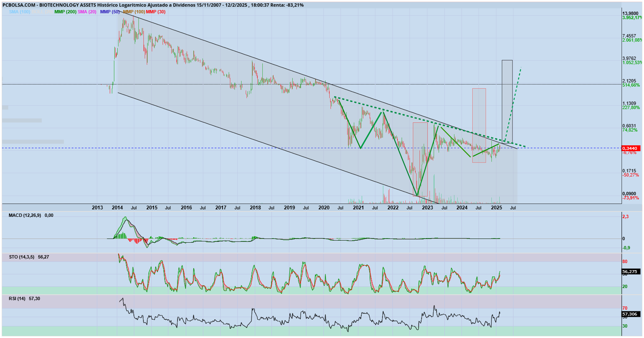Viewport: 644px width, 338px height.
Task: Click the 0,1715 price axis value
Action: (x=630, y=171)
